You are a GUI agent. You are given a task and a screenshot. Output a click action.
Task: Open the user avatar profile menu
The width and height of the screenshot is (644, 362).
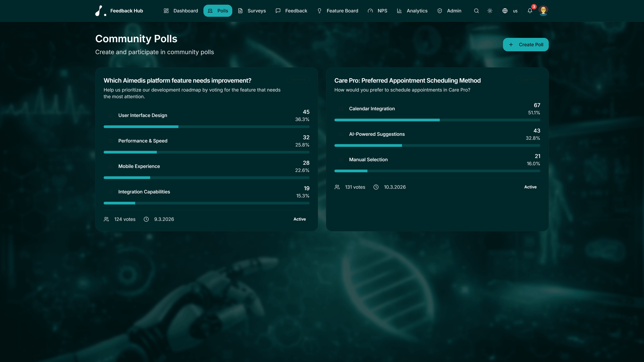coord(543,11)
